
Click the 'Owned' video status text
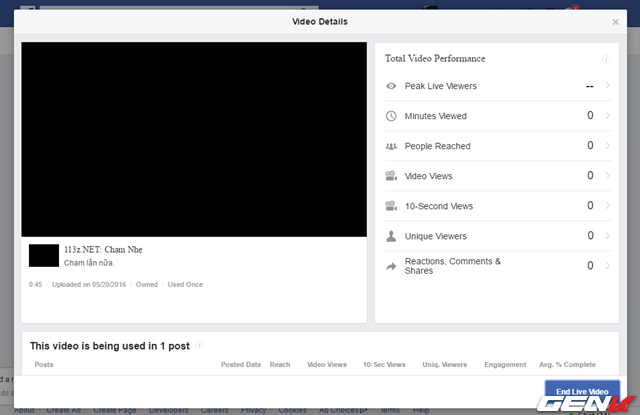[x=147, y=284]
